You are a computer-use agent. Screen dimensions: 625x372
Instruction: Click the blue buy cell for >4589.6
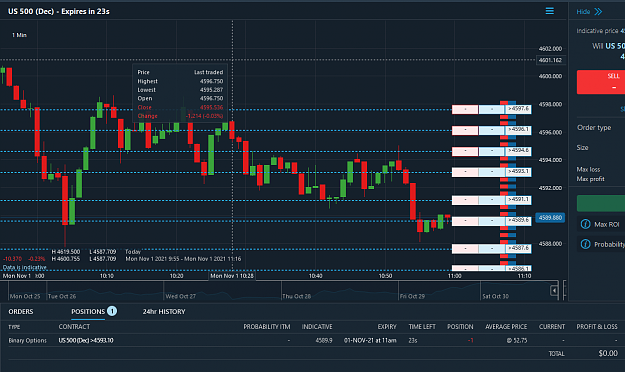(491, 221)
